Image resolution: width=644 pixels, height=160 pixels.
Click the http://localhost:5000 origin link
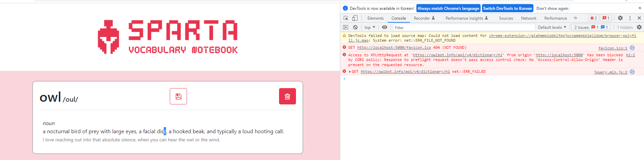(559, 55)
